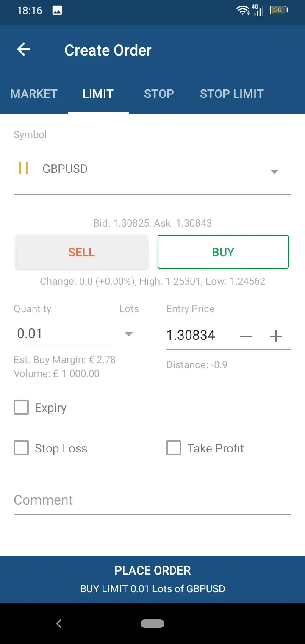The image size is (305, 644).
Task: Tap PLACE ORDER to submit buy limit
Action: pyautogui.click(x=152, y=579)
